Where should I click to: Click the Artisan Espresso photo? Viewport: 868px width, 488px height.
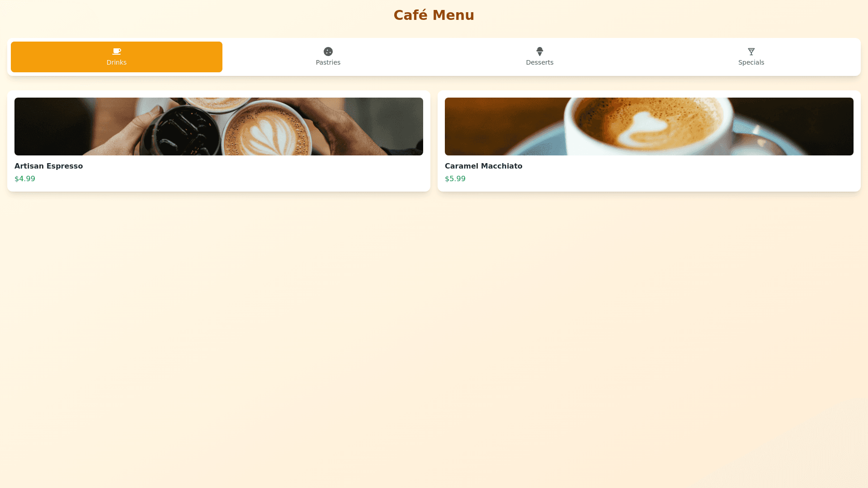pyautogui.click(x=219, y=127)
